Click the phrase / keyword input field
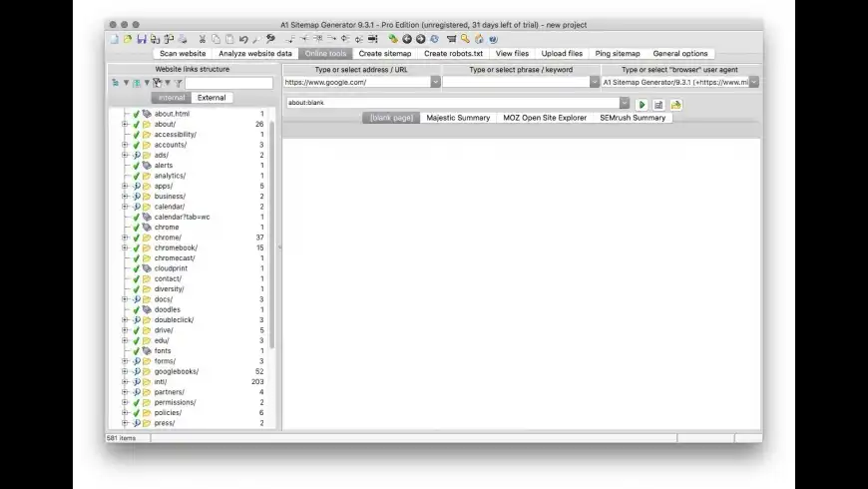Viewport: 868px width, 489px height. click(x=516, y=82)
